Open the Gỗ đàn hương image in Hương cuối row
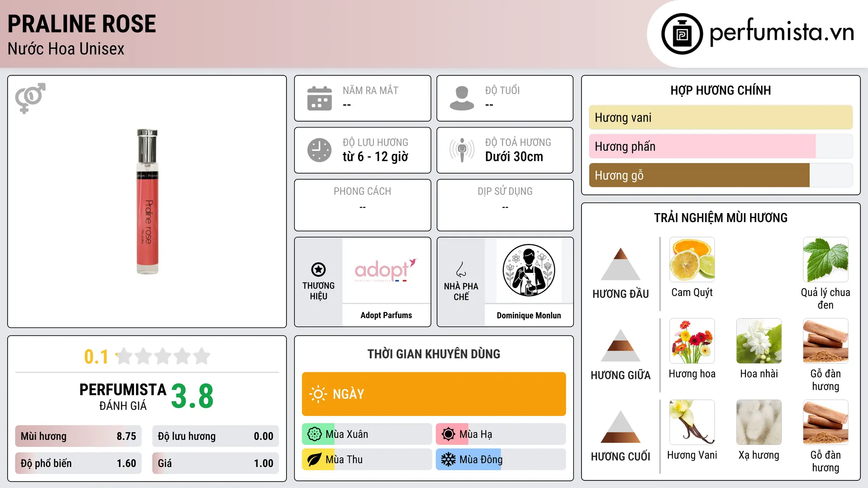The height and width of the screenshot is (488, 868). coord(826,422)
